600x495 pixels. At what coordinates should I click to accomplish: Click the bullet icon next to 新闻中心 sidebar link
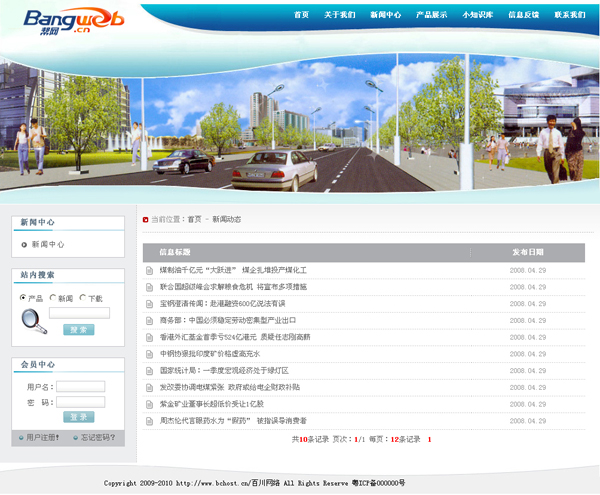point(24,244)
